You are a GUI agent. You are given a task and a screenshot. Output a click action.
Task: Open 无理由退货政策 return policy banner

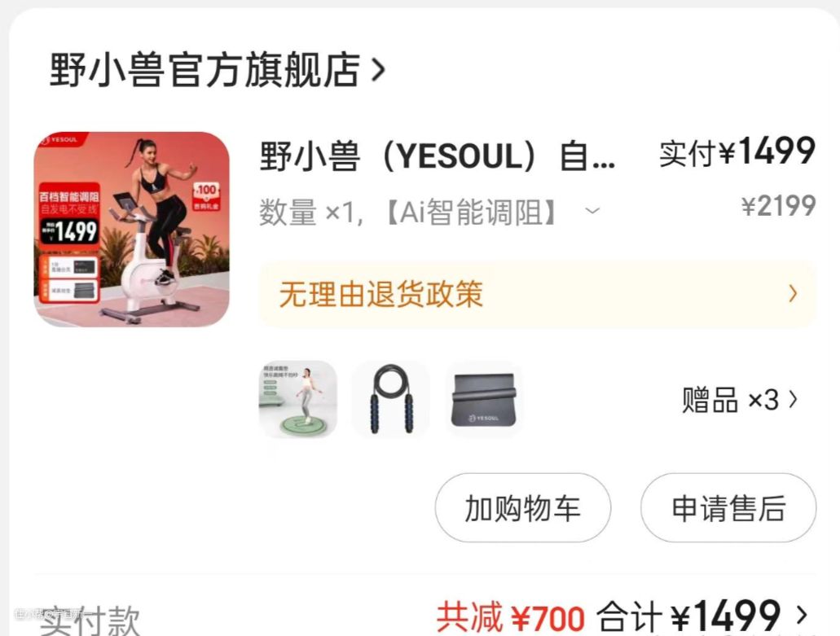point(538,295)
